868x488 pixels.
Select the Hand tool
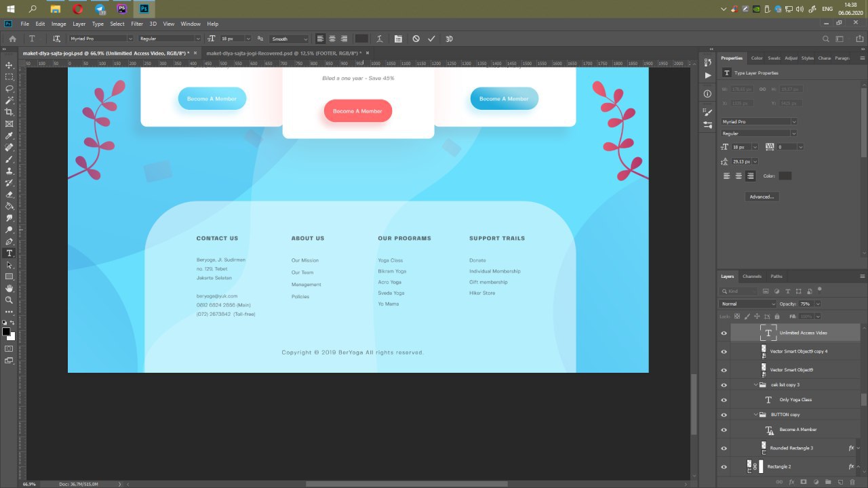click(9, 288)
